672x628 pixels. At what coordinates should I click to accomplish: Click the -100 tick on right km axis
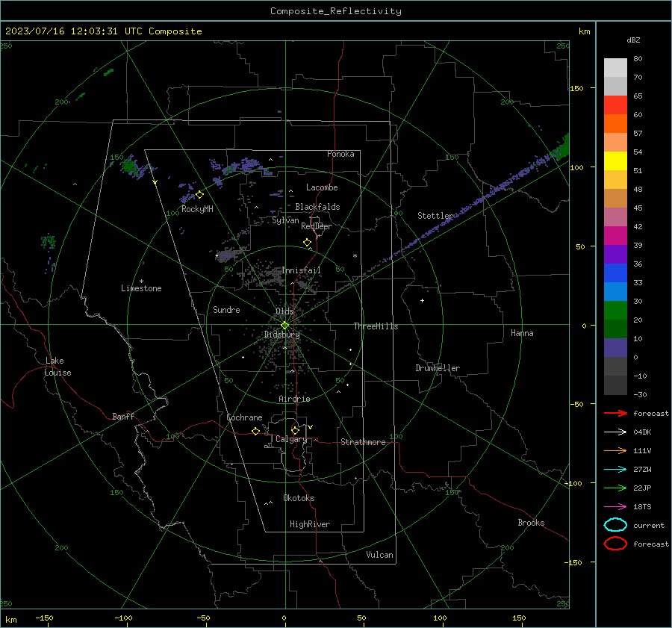tap(573, 483)
